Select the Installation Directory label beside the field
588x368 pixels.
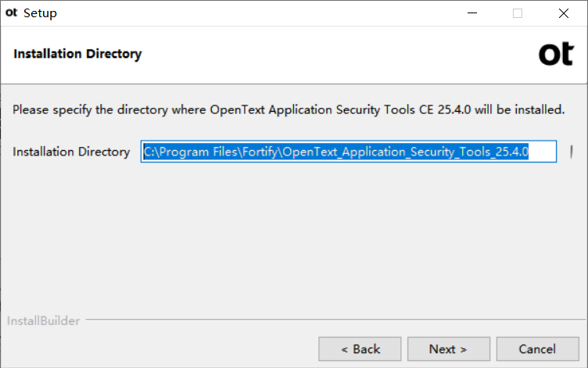pos(71,152)
